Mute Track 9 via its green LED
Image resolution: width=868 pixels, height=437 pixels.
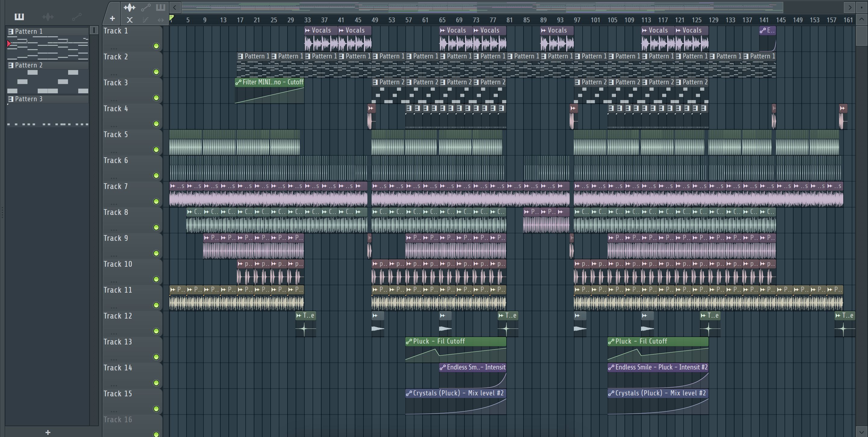coord(156,253)
